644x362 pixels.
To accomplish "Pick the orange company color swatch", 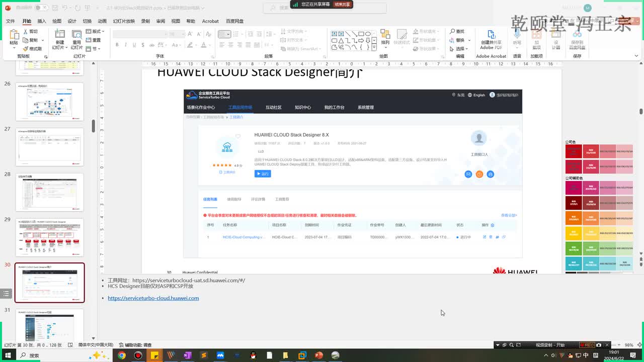I will click(574, 219).
